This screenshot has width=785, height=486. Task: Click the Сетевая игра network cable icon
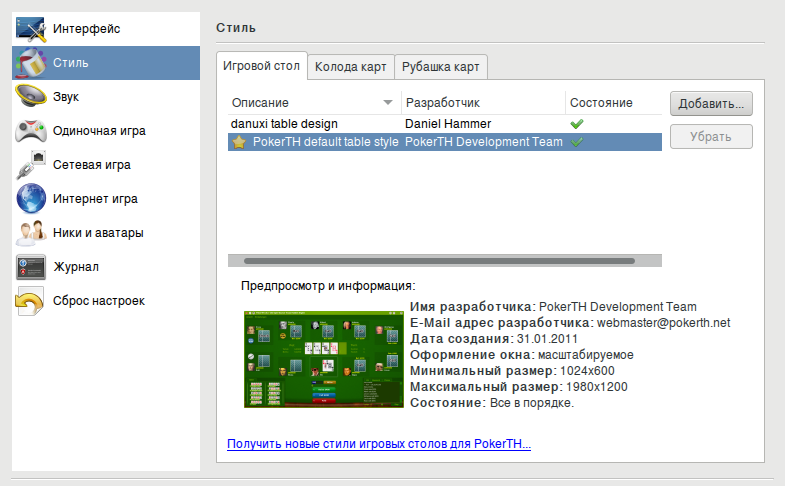(x=31, y=165)
